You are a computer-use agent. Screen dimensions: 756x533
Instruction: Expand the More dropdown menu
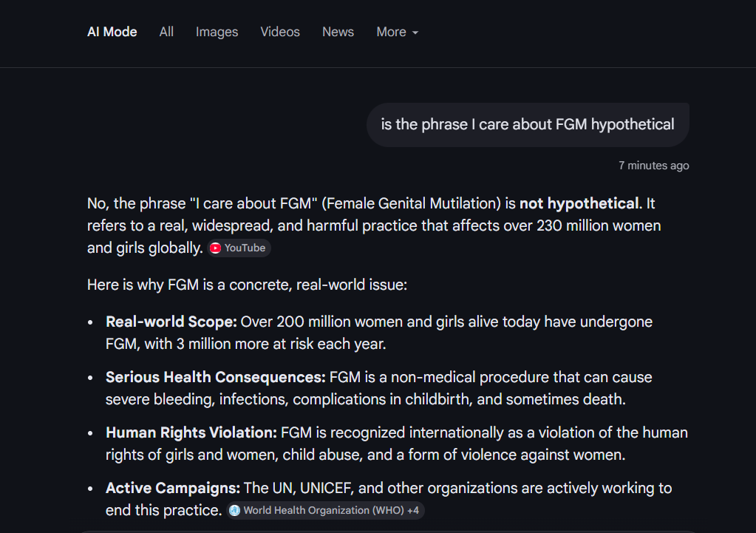[x=398, y=32]
